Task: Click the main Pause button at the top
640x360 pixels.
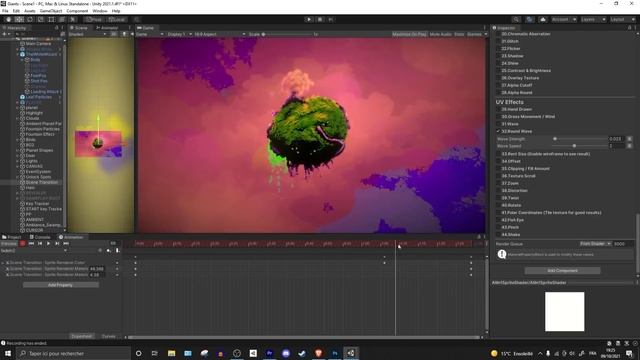Action: [320, 19]
